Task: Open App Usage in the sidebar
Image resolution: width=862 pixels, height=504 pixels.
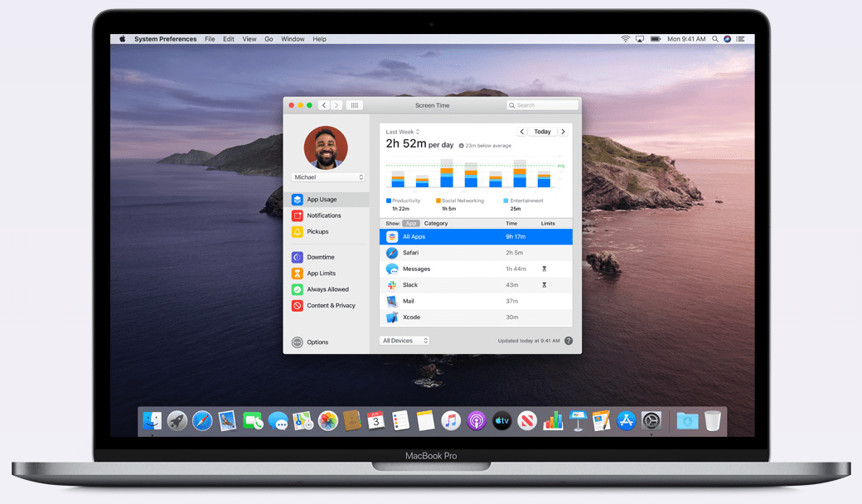Action: [x=327, y=200]
